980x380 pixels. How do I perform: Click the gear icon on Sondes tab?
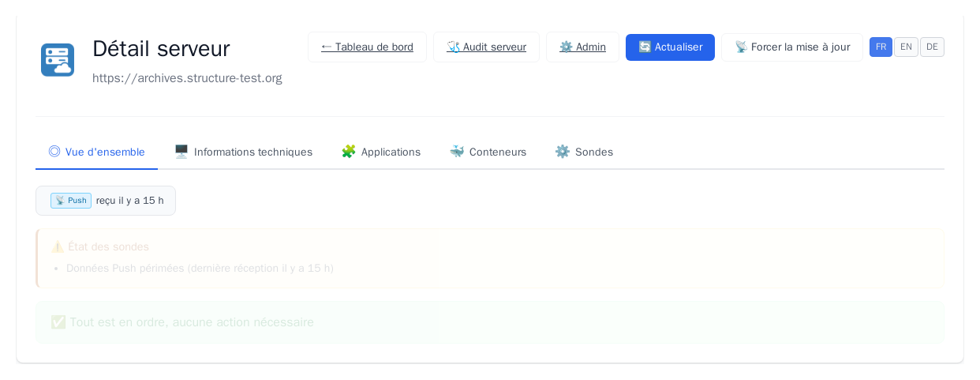click(562, 152)
